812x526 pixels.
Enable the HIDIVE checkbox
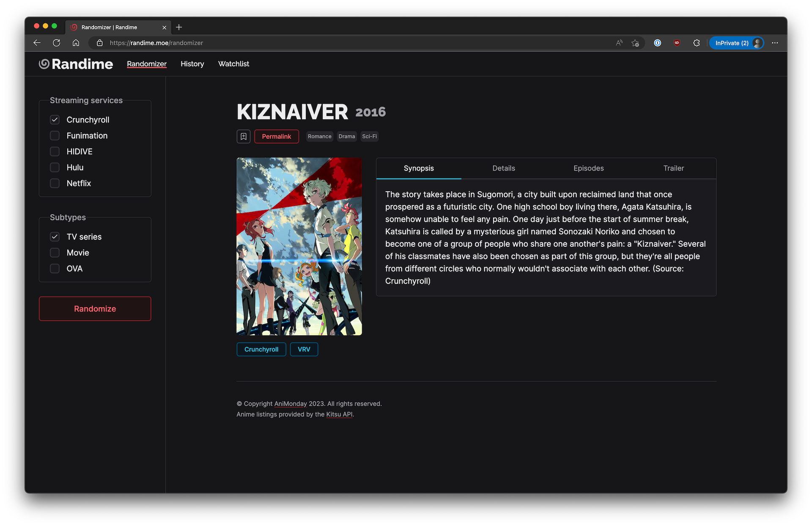pos(55,151)
